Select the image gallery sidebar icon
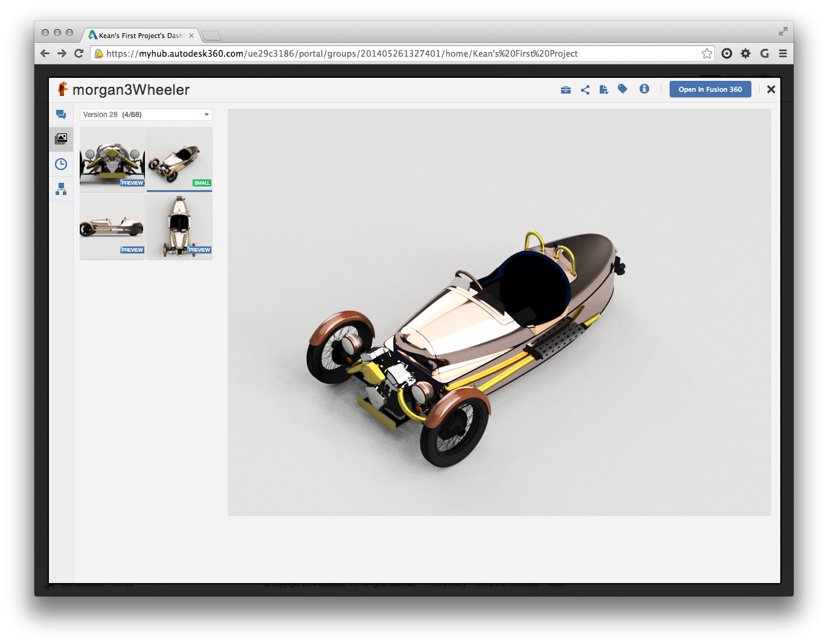The width and height of the screenshot is (828, 644). coord(61,139)
